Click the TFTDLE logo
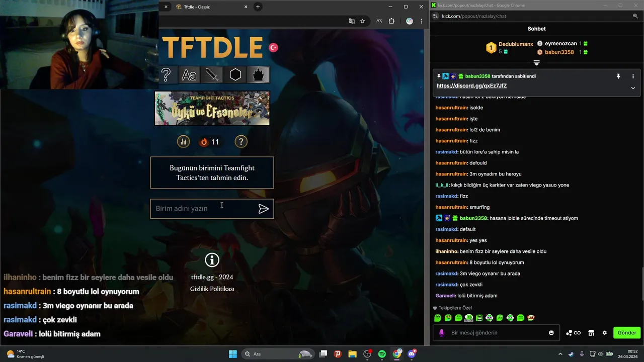644x362 pixels. 212,48
